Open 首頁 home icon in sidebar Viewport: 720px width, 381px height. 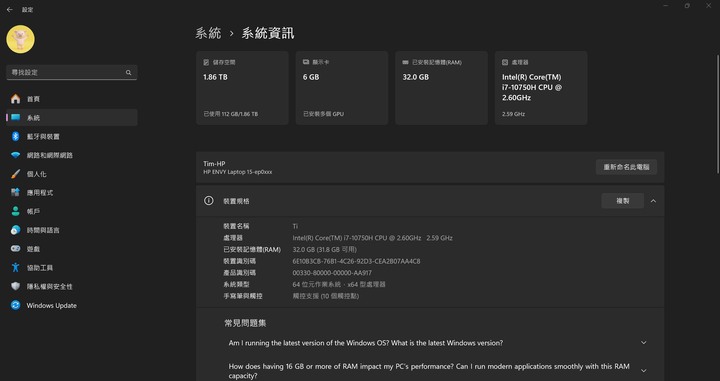coord(16,99)
